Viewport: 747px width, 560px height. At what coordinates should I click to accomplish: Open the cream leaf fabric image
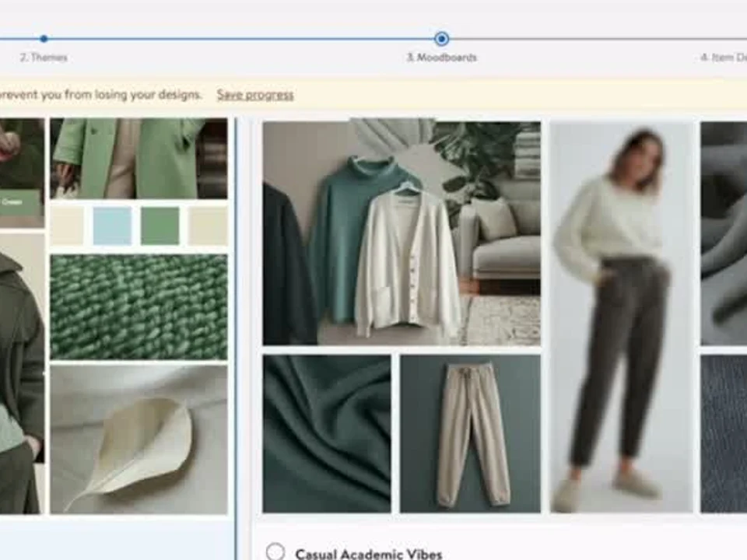139,439
